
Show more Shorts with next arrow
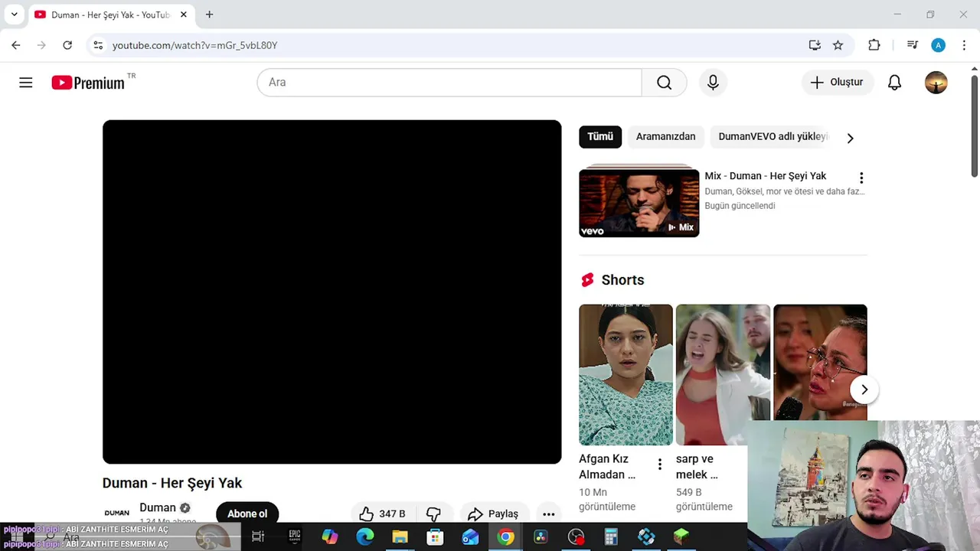[x=864, y=390]
